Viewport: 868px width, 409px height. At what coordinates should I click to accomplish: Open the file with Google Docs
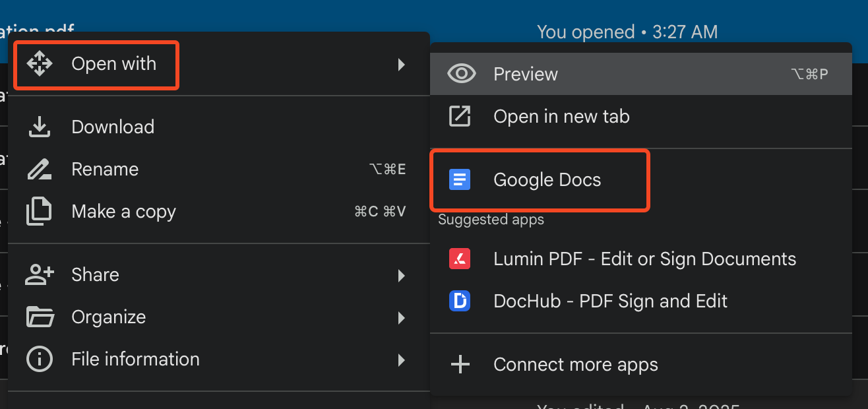[640, 180]
